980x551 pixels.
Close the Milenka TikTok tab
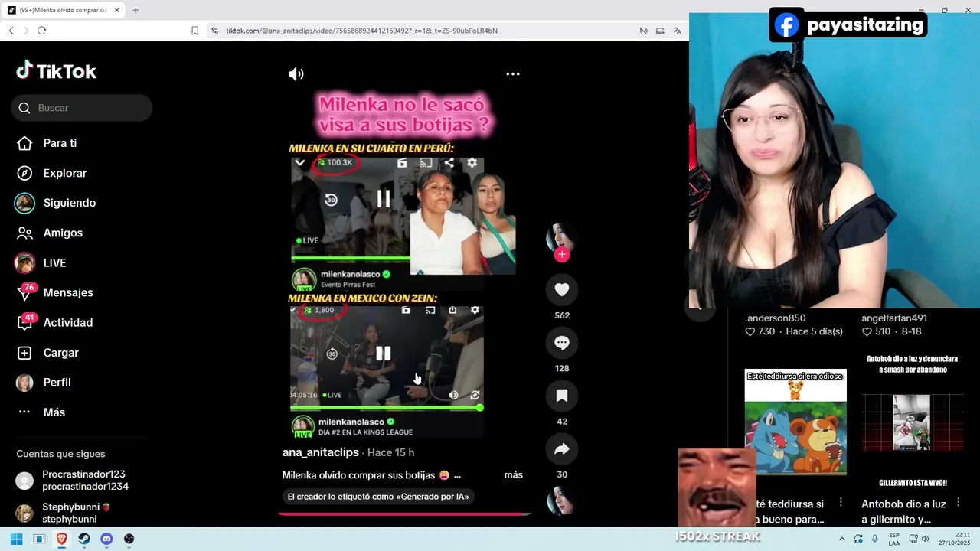click(116, 10)
